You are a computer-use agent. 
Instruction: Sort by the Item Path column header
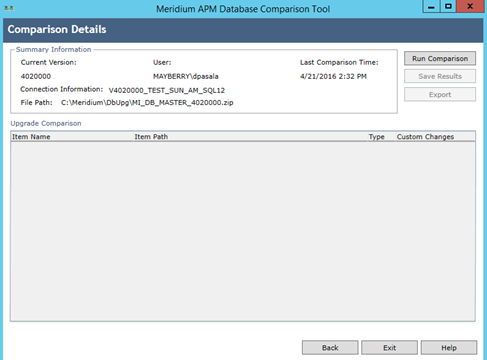coord(251,137)
